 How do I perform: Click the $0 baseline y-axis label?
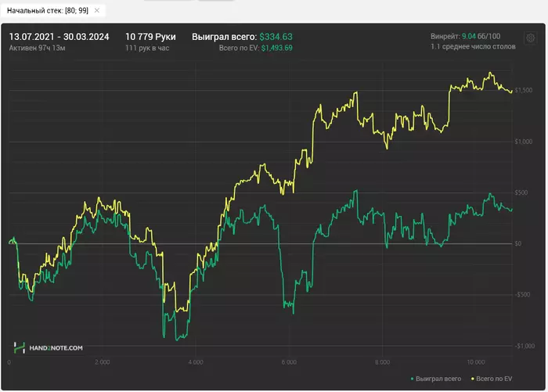tap(518, 244)
